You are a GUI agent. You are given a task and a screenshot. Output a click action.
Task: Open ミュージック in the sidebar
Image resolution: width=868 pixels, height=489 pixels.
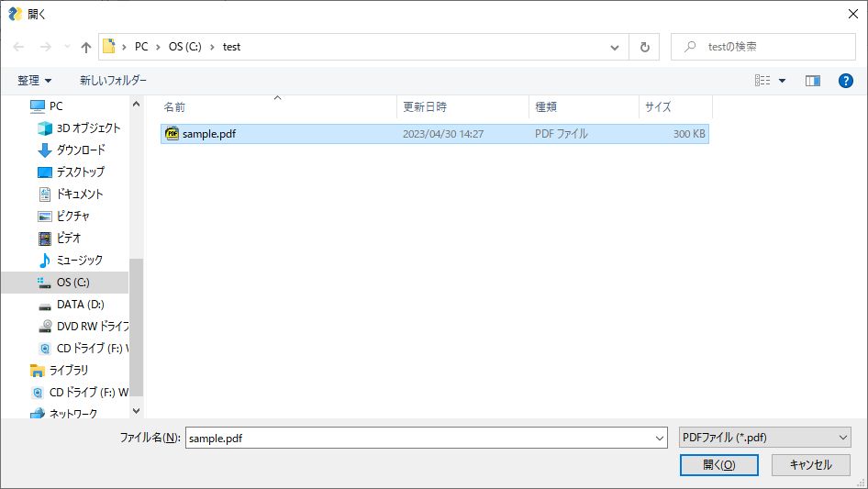click(70, 261)
